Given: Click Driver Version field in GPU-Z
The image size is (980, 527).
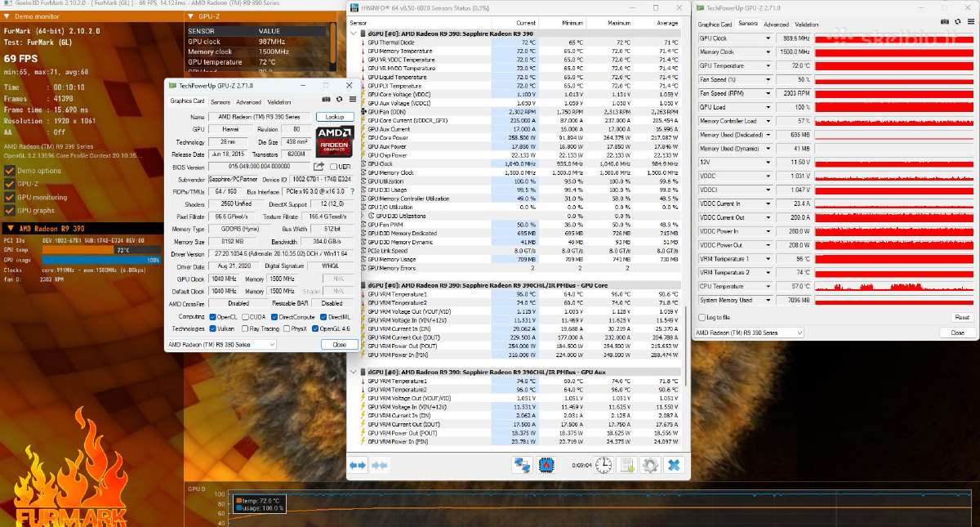Looking at the screenshot, I should point(281,254).
